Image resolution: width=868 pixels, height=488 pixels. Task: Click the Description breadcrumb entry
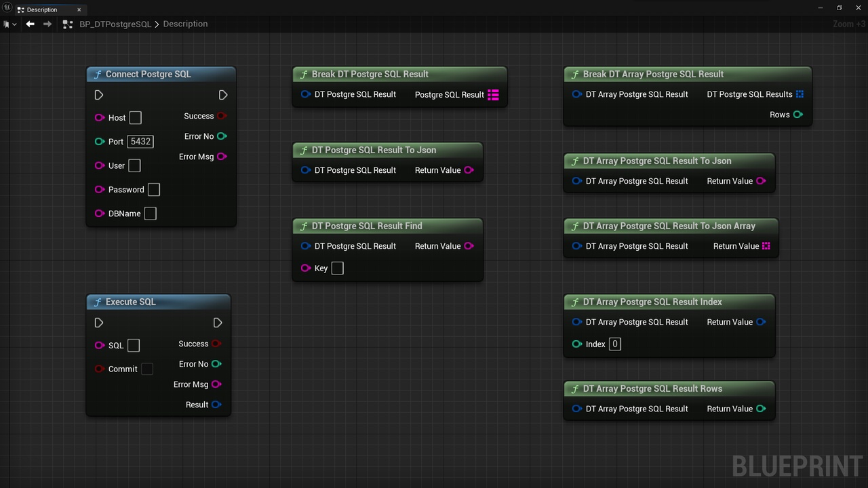click(185, 24)
